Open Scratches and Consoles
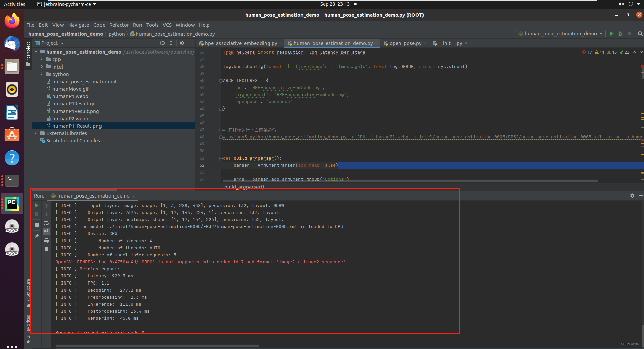Screen dimensions: 644x349 click(x=73, y=140)
